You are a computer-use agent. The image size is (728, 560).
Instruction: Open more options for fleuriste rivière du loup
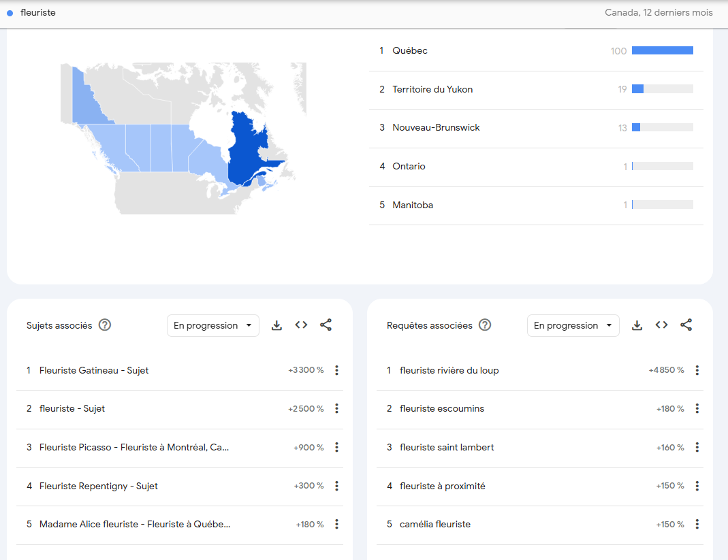pos(697,370)
